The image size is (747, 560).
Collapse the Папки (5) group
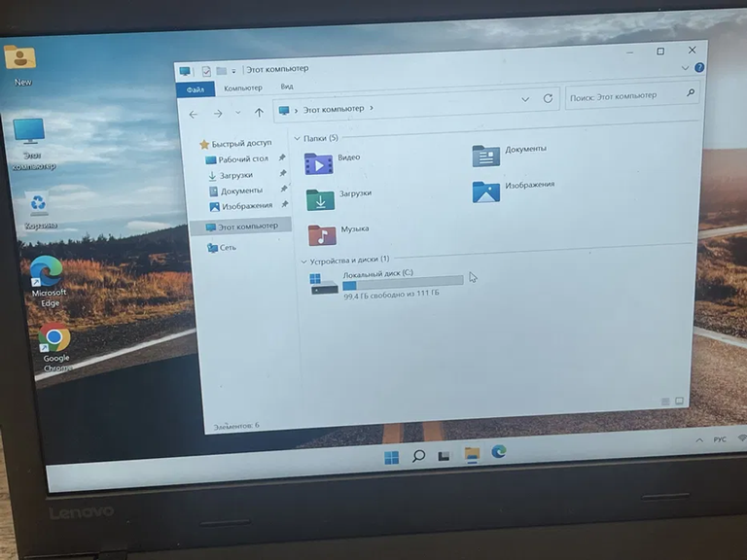[x=298, y=139]
